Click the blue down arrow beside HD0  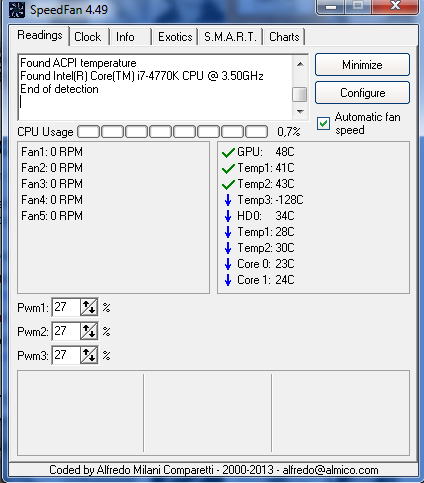tap(228, 216)
